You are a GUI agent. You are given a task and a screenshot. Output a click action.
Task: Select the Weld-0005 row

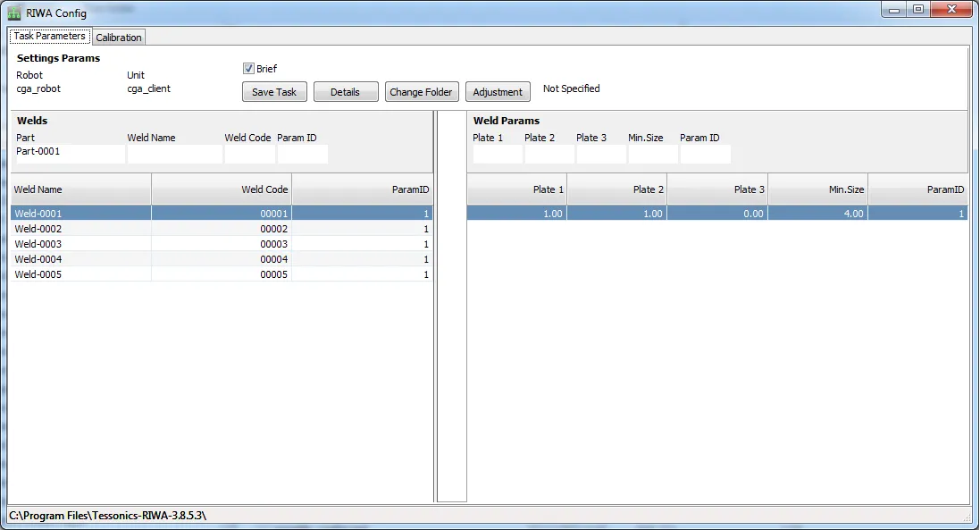click(80, 274)
